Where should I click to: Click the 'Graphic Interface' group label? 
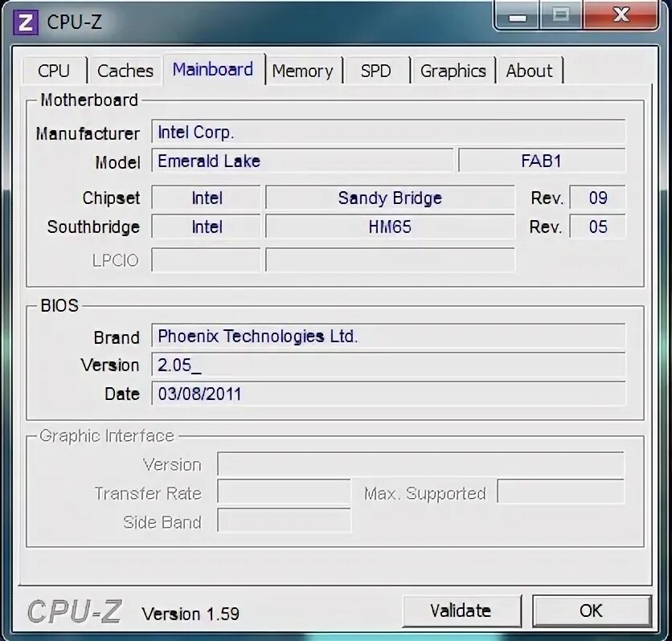pos(107,436)
